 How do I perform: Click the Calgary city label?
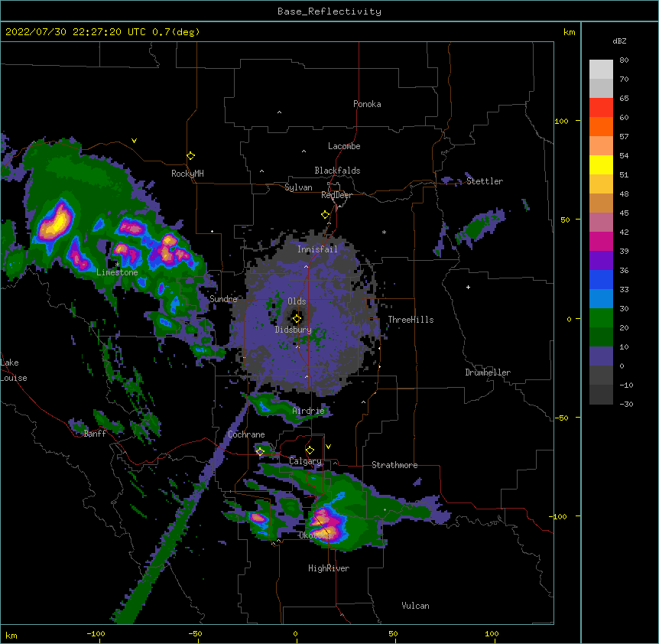coord(305,461)
